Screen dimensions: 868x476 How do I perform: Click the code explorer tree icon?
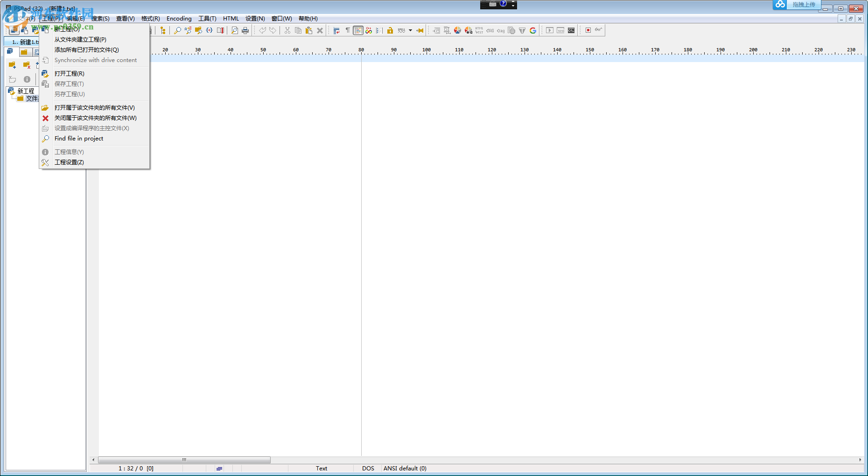point(163,30)
